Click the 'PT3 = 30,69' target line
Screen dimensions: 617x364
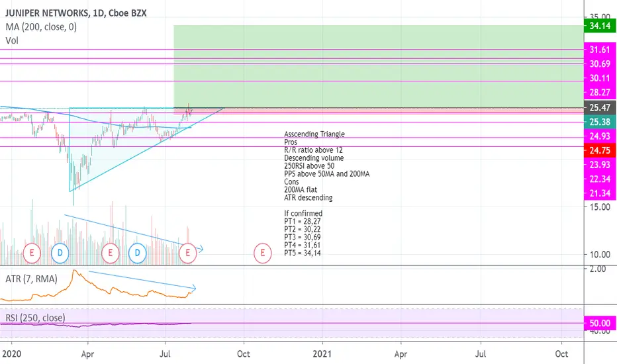(302, 237)
